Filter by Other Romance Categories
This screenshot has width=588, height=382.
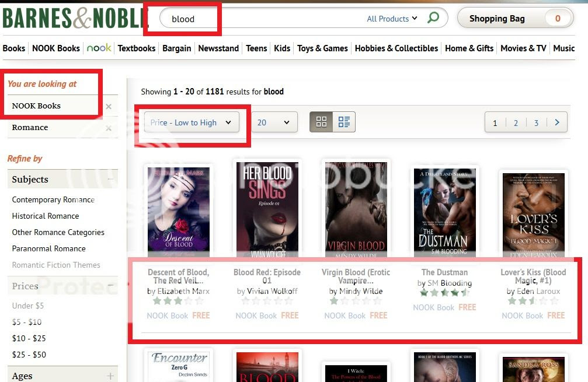58,232
